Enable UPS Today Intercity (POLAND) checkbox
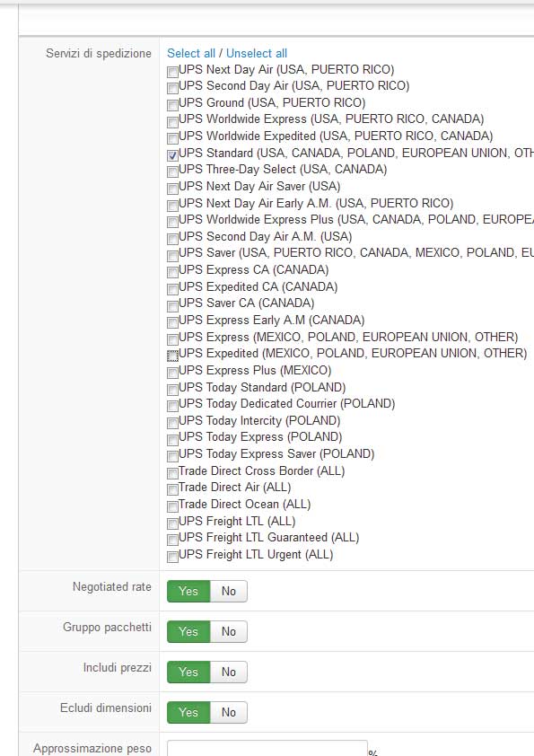Viewport: 534px width, 756px height. pyautogui.click(x=172, y=423)
